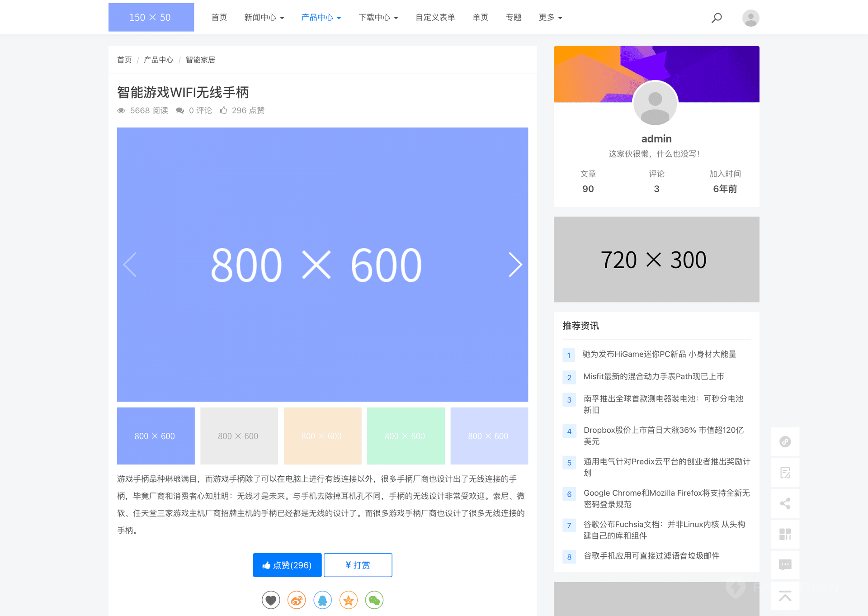Share the article to Qzone

pos(348,600)
